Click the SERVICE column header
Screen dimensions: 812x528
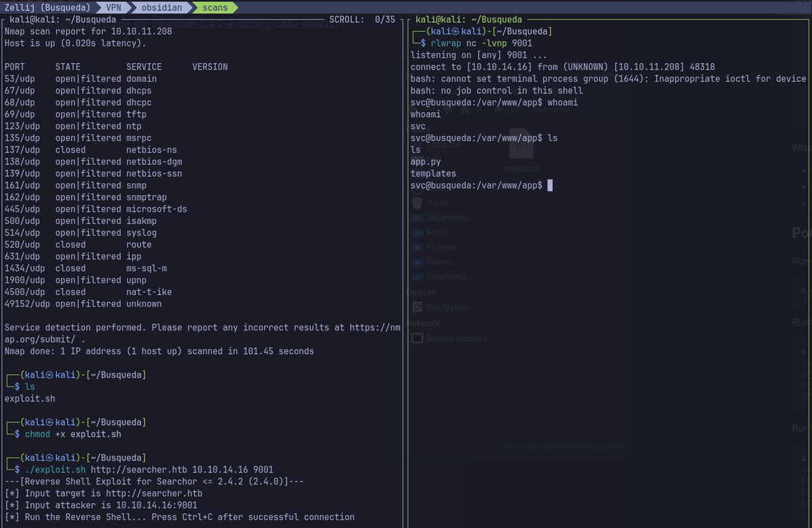coord(144,67)
